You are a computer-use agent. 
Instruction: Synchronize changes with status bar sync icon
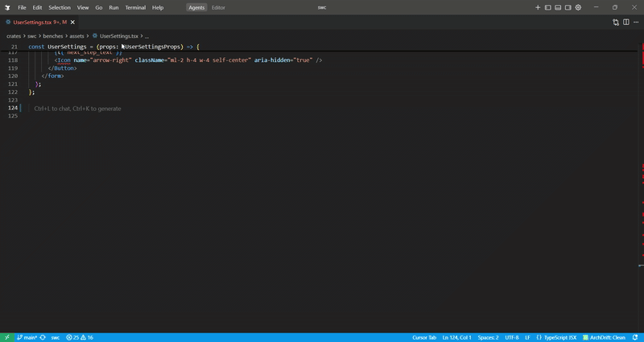coord(43,337)
